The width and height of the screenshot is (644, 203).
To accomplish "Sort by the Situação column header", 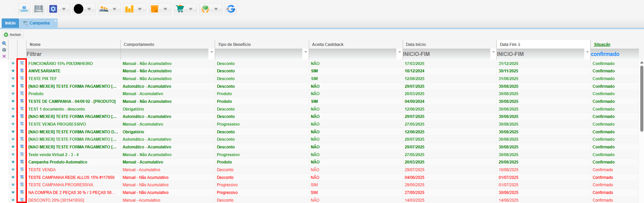I will 602,45.
